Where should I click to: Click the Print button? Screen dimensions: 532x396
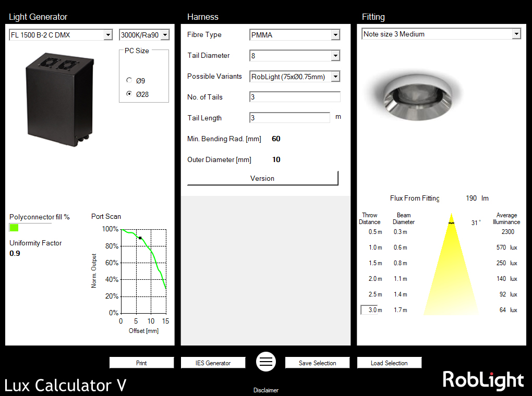(x=141, y=363)
